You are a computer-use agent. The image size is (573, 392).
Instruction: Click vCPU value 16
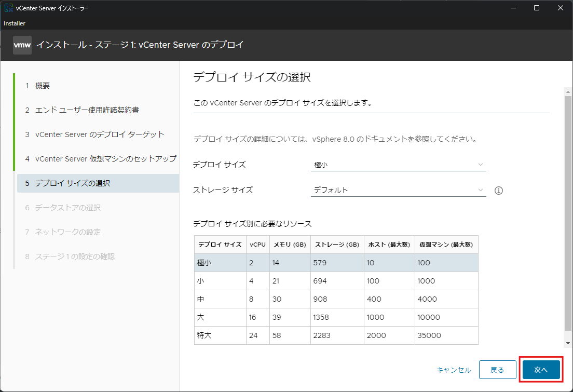pos(253,317)
